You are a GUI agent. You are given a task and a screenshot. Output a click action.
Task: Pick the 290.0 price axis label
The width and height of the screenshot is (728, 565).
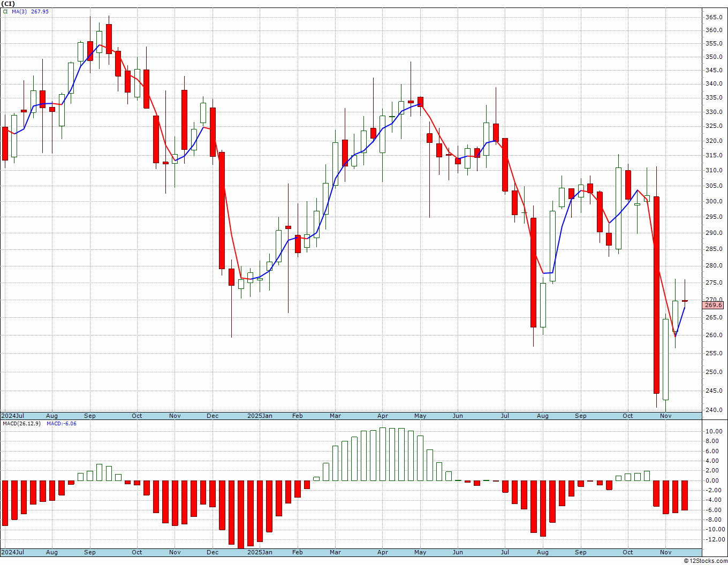(x=714, y=233)
